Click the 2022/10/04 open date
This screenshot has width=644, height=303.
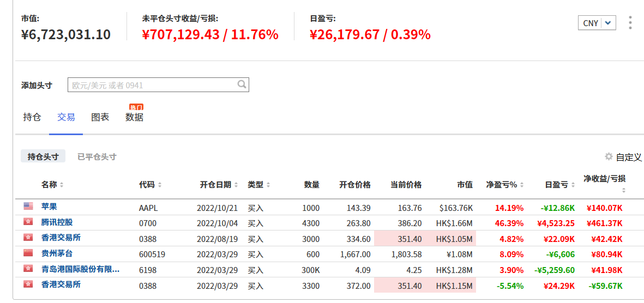coord(216,224)
